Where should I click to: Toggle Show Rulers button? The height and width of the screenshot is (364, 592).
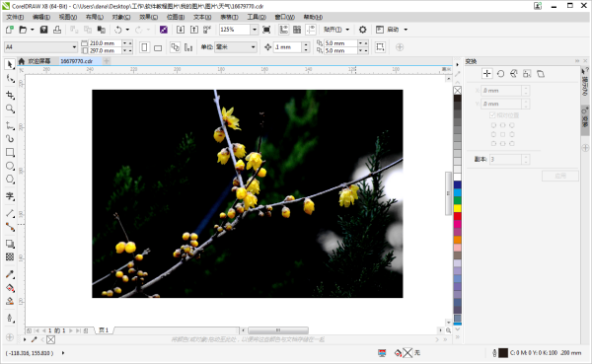283,30
